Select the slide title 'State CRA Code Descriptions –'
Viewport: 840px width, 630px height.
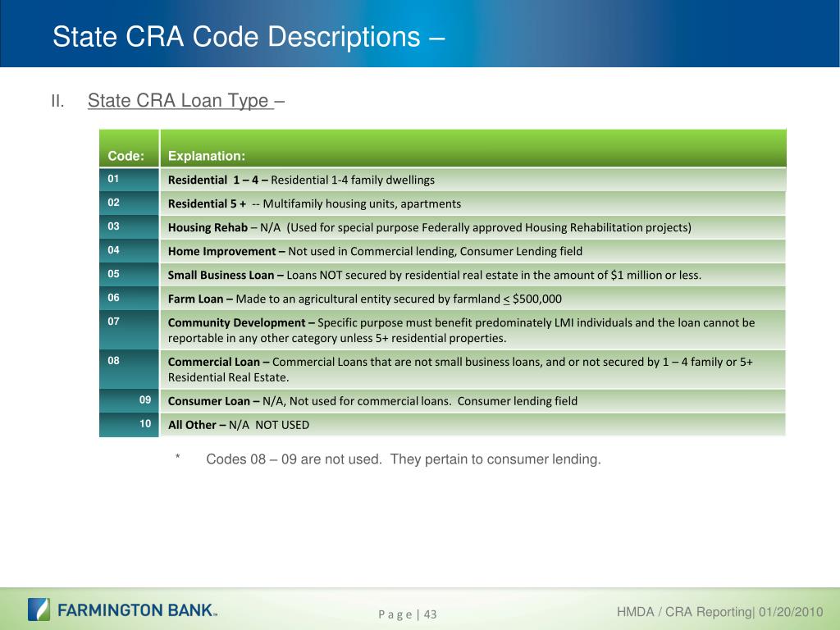249,37
